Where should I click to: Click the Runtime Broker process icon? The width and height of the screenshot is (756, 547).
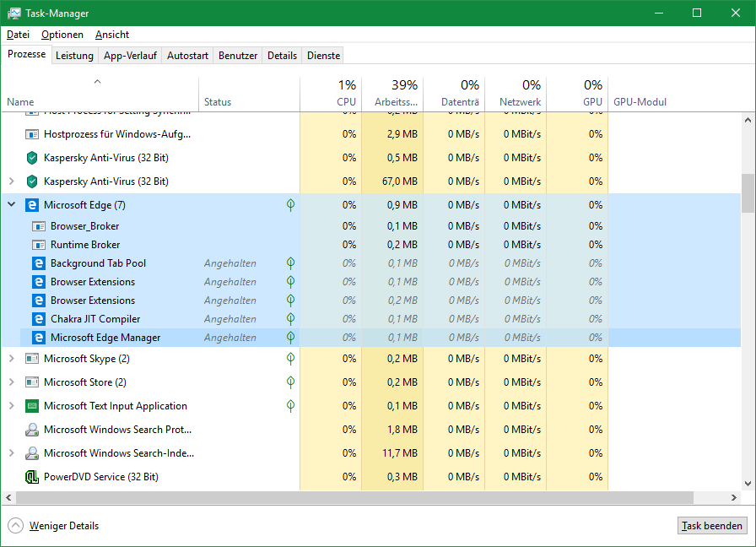click(39, 245)
